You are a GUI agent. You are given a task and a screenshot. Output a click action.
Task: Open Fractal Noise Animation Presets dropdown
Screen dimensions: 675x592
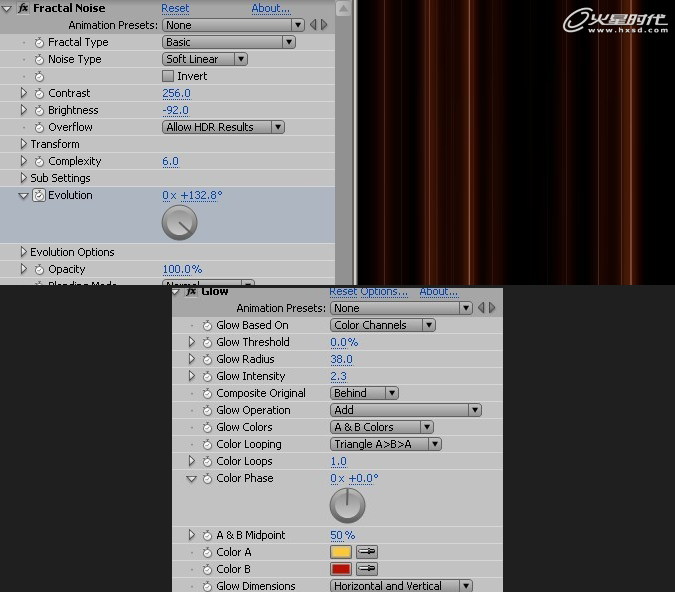233,25
